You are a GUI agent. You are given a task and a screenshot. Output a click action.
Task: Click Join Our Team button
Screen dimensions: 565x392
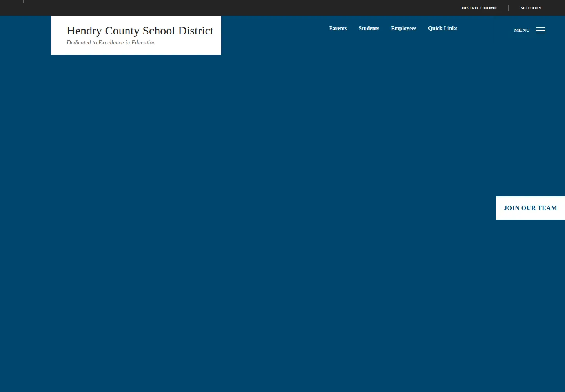[530, 208]
